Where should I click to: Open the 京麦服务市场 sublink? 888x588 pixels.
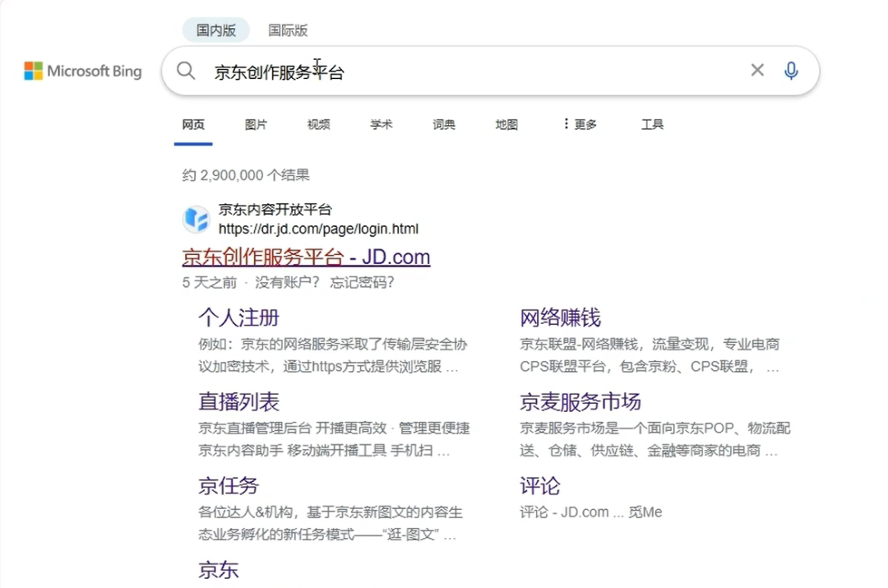coord(580,401)
